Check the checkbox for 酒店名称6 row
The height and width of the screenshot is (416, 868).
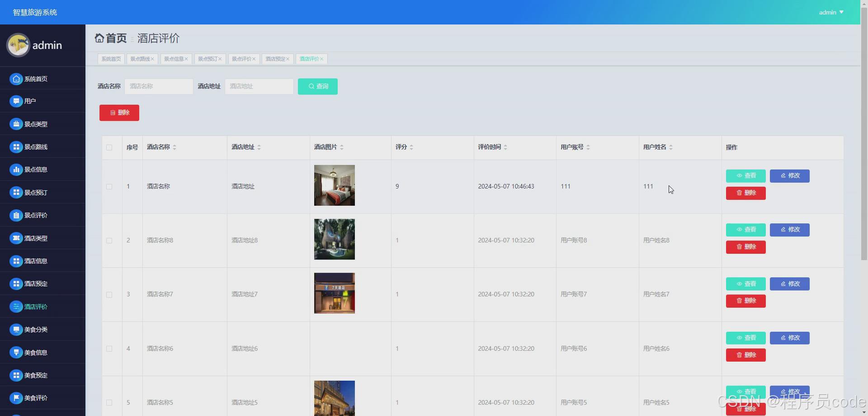pyautogui.click(x=109, y=349)
